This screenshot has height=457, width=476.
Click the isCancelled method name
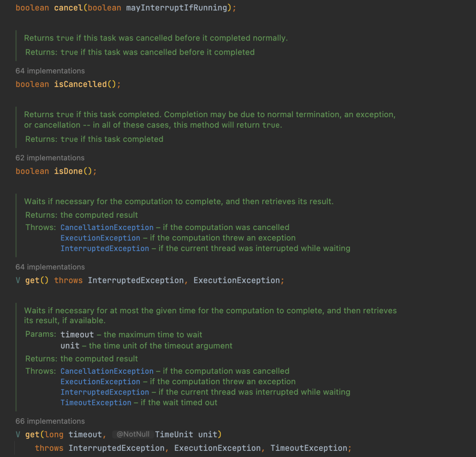click(x=80, y=84)
